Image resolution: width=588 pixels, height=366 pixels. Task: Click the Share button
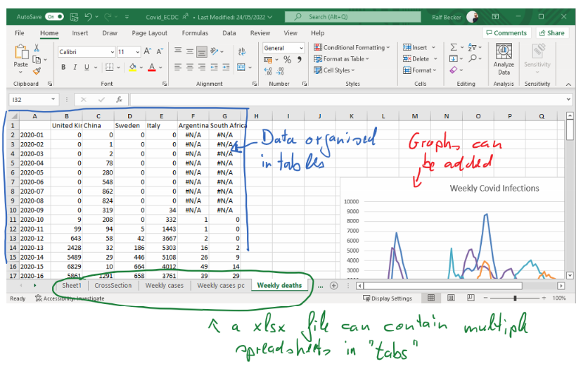click(552, 33)
